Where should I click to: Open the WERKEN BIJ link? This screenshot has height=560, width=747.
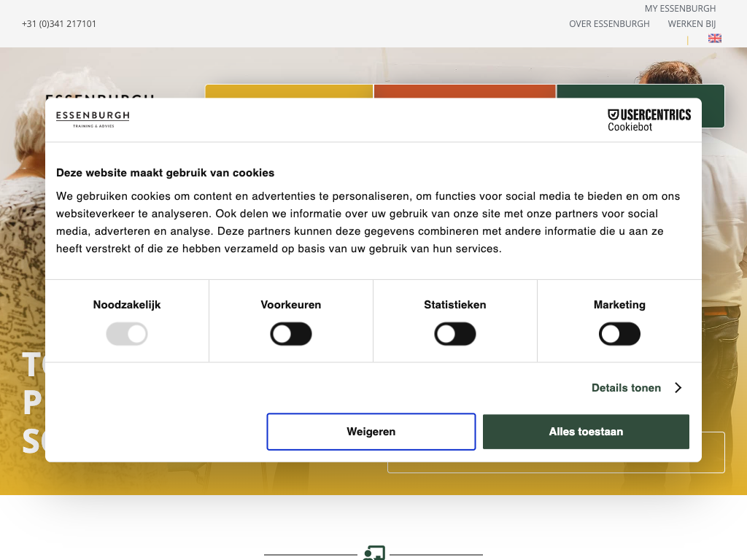pyautogui.click(x=692, y=24)
